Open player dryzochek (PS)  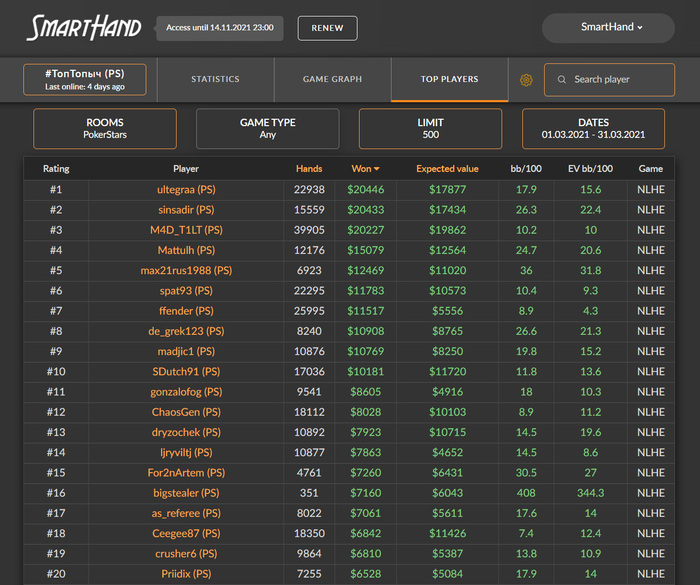pos(186,432)
